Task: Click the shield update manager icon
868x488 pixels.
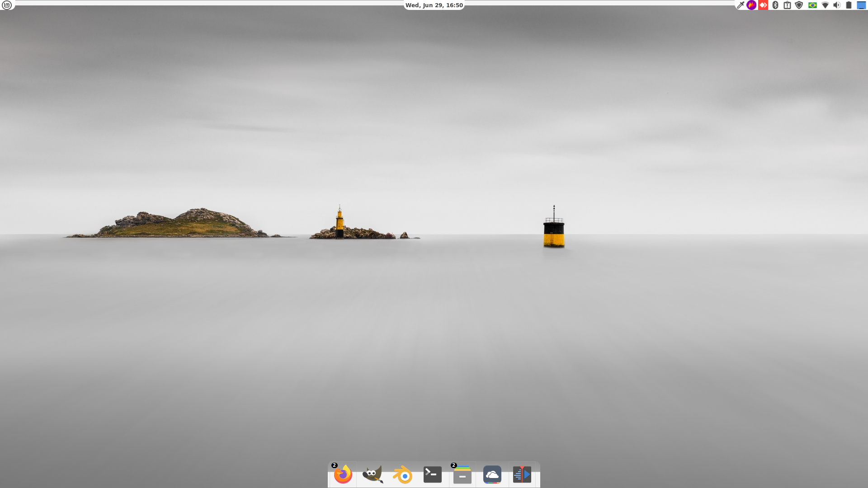Action: 799,5
